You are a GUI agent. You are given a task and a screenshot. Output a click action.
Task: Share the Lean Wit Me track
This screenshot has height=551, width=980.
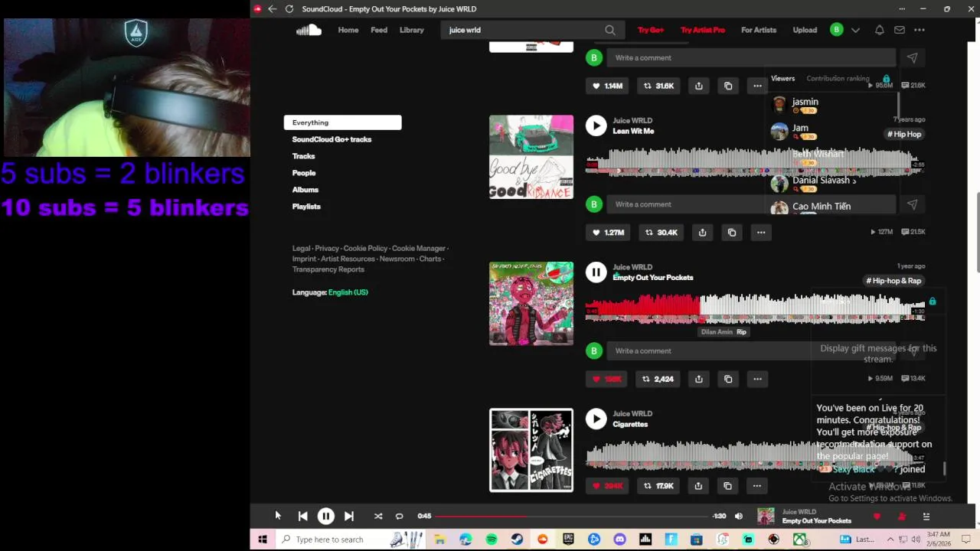point(702,232)
